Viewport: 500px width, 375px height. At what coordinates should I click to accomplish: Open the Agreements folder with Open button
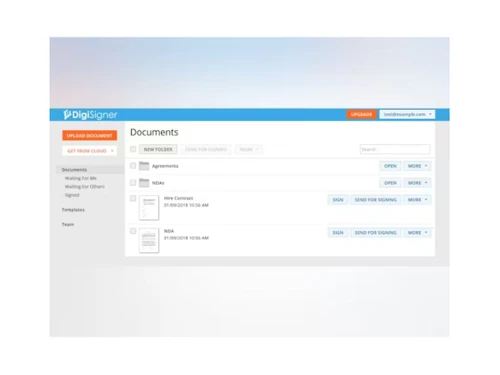pyautogui.click(x=390, y=166)
